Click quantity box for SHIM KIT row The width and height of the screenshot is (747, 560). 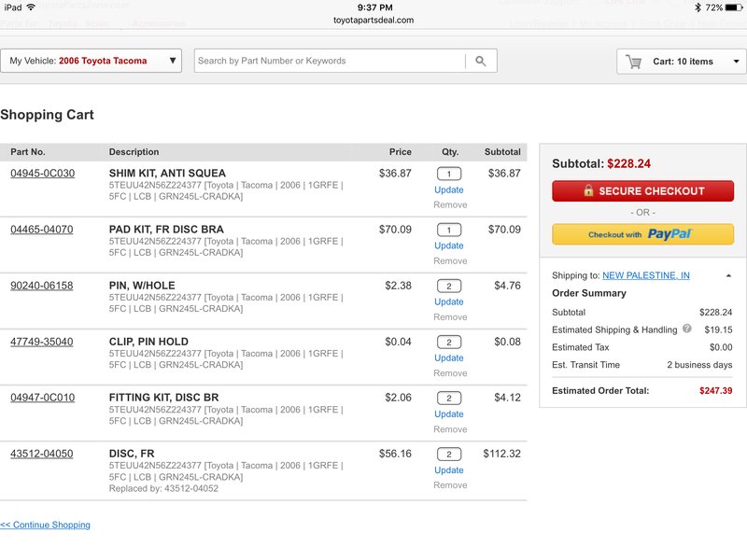tap(449, 174)
